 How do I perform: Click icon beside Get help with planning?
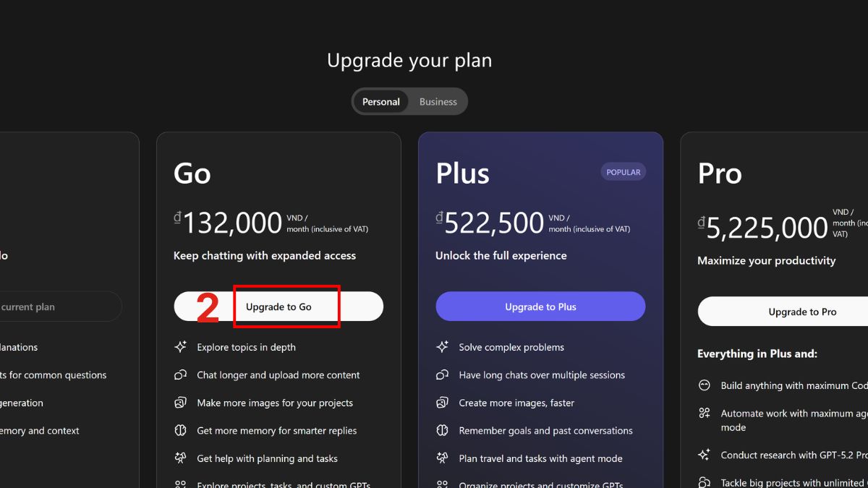click(181, 458)
